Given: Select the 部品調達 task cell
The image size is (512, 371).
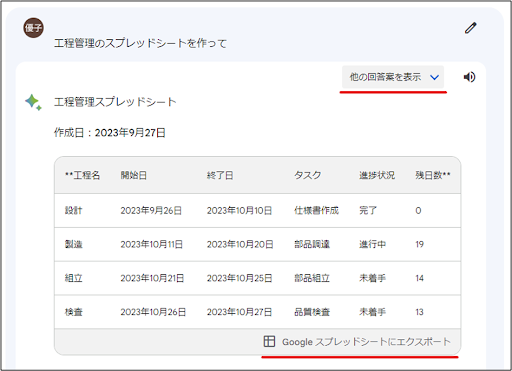Looking at the screenshot, I should 312,244.
